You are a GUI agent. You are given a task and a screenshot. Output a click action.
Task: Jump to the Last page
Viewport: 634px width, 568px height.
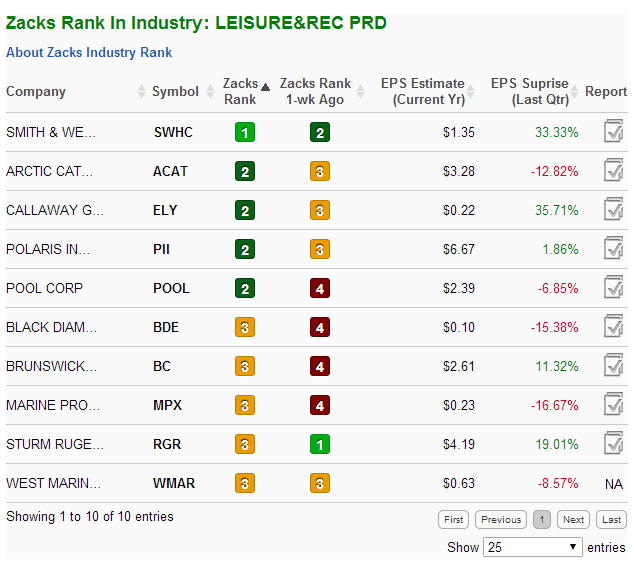611,520
